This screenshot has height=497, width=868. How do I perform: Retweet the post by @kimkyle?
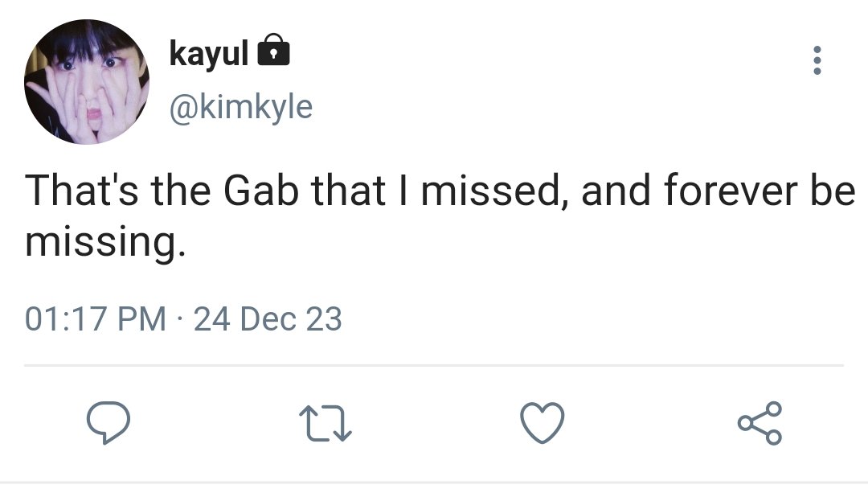325,424
